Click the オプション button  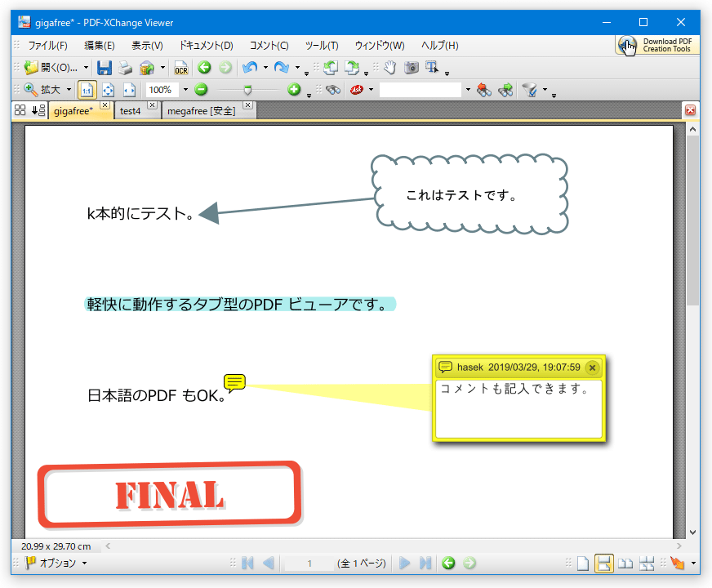point(51,563)
